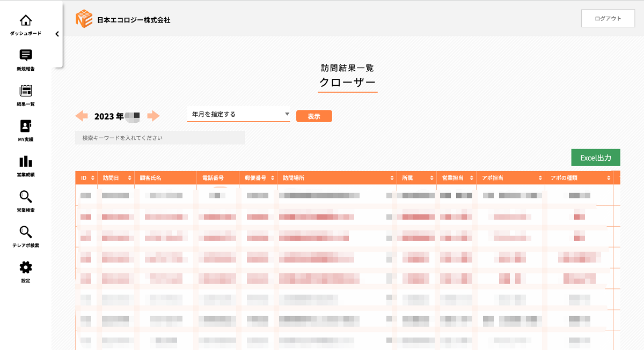This screenshot has height=350, width=644.
Task: Click the ログアウト button
Action: pos(608,18)
